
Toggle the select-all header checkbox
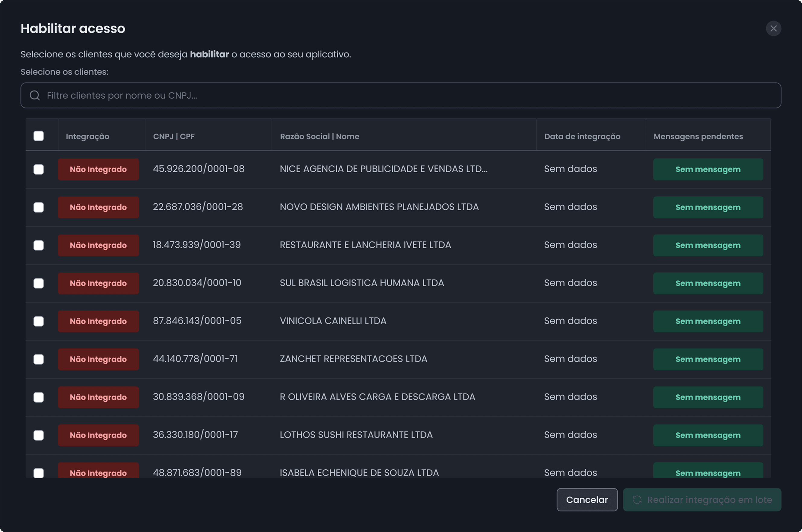pos(39,136)
